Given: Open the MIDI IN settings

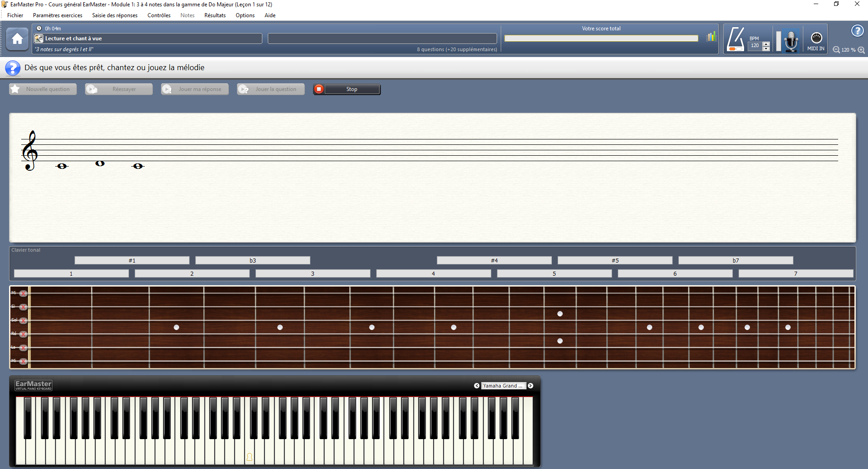Looking at the screenshot, I should point(816,41).
